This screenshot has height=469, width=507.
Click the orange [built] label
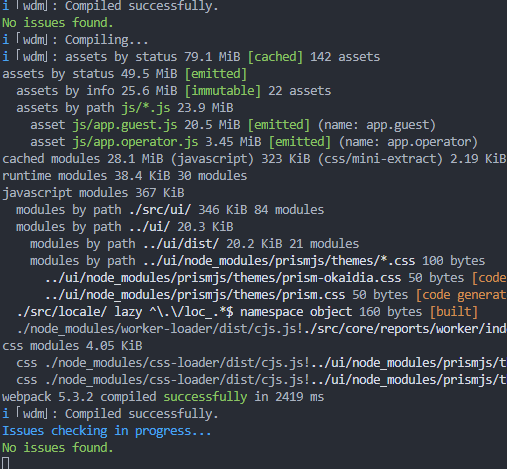click(454, 312)
